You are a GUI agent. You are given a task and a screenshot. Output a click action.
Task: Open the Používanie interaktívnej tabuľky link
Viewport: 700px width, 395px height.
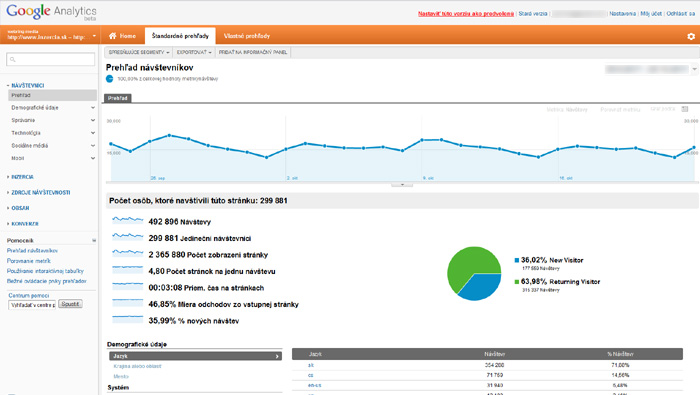pos(45,271)
